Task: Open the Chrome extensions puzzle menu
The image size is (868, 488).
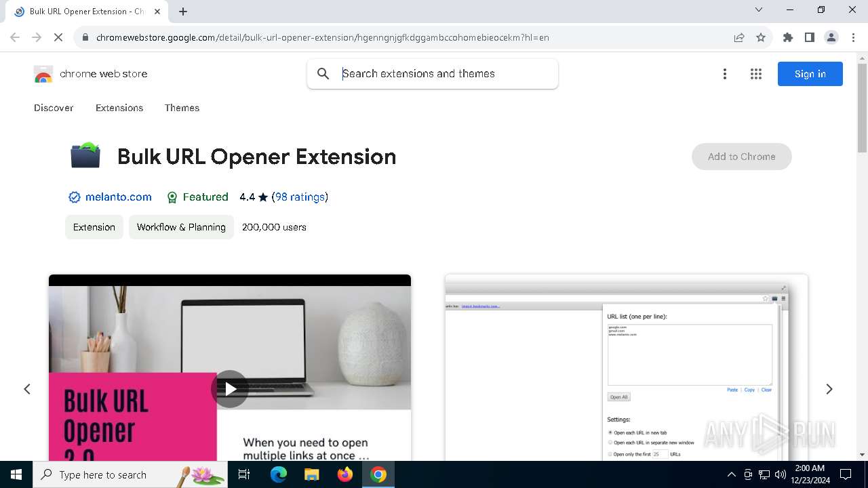Action: tap(788, 37)
